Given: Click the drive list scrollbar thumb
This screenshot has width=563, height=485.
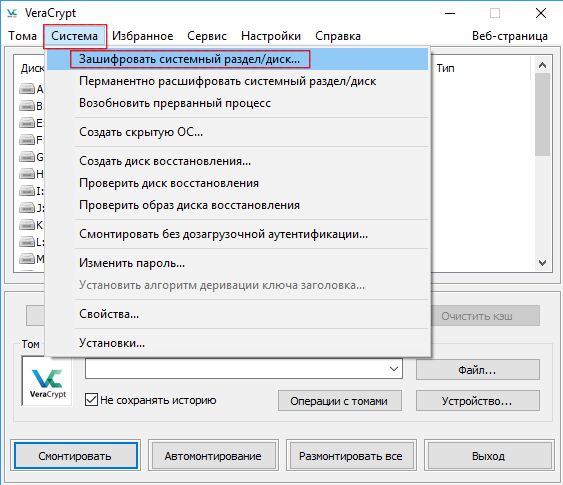Looking at the screenshot, I should click(x=543, y=115).
